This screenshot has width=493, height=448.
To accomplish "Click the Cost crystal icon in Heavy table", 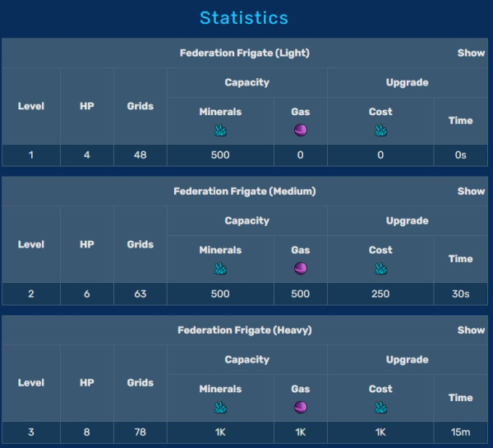I will (380, 407).
